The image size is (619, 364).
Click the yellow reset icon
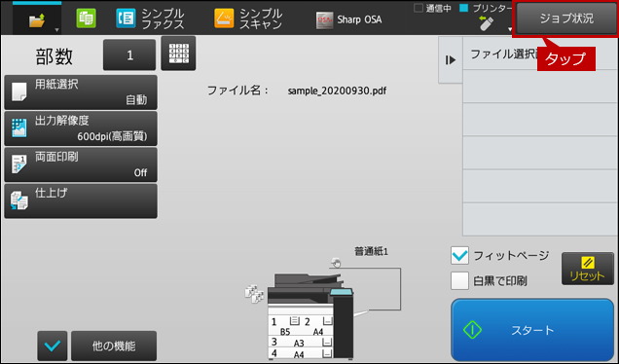(x=588, y=262)
